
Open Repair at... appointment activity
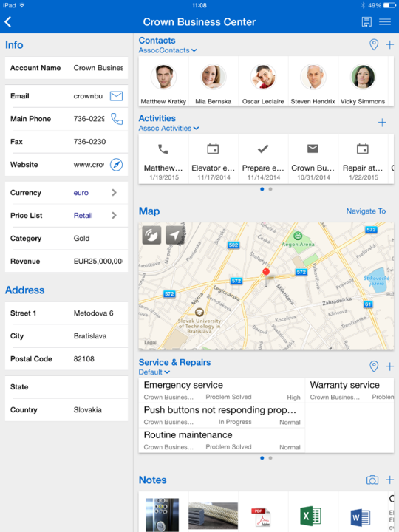363,159
